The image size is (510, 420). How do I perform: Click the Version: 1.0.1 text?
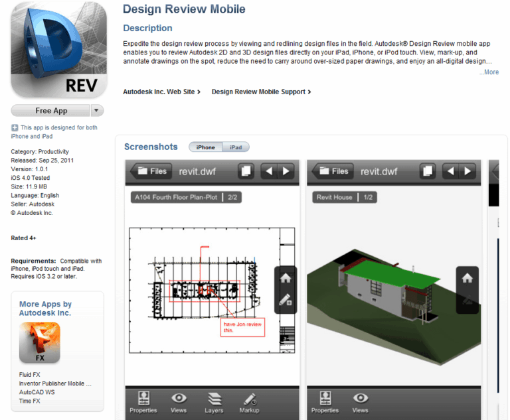click(x=29, y=169)
